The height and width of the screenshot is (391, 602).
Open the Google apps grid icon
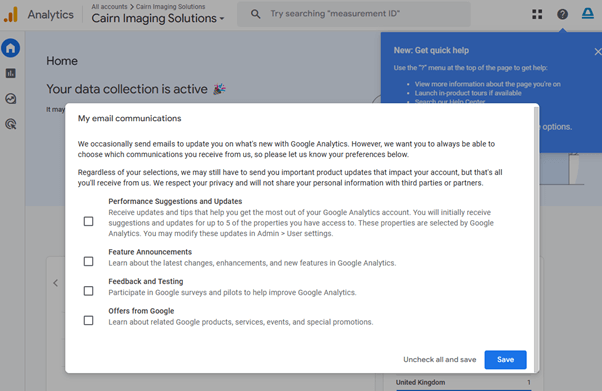click(537, 14)
